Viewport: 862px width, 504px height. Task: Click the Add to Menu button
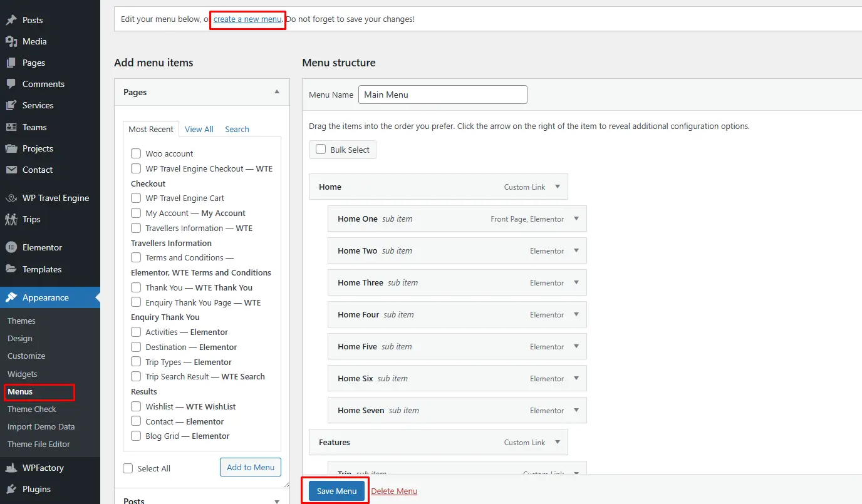pos(251,467)
